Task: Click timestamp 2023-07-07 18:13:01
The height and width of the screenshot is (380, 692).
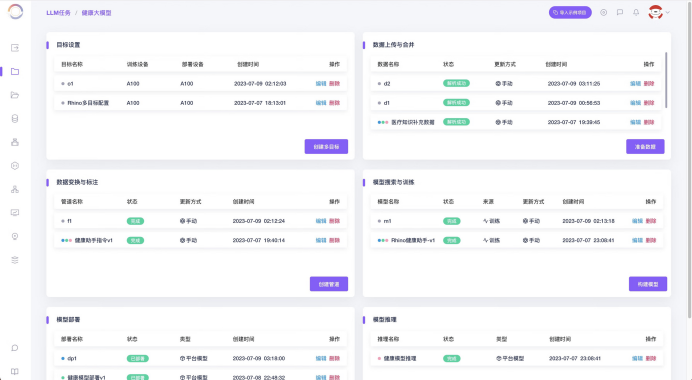Action: tap(260, 103)
